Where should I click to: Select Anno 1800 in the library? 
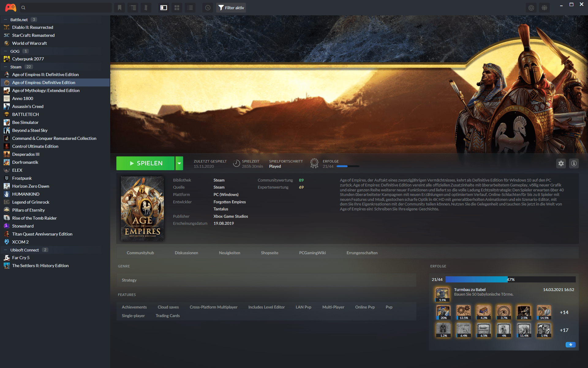[x=55, y=98]
